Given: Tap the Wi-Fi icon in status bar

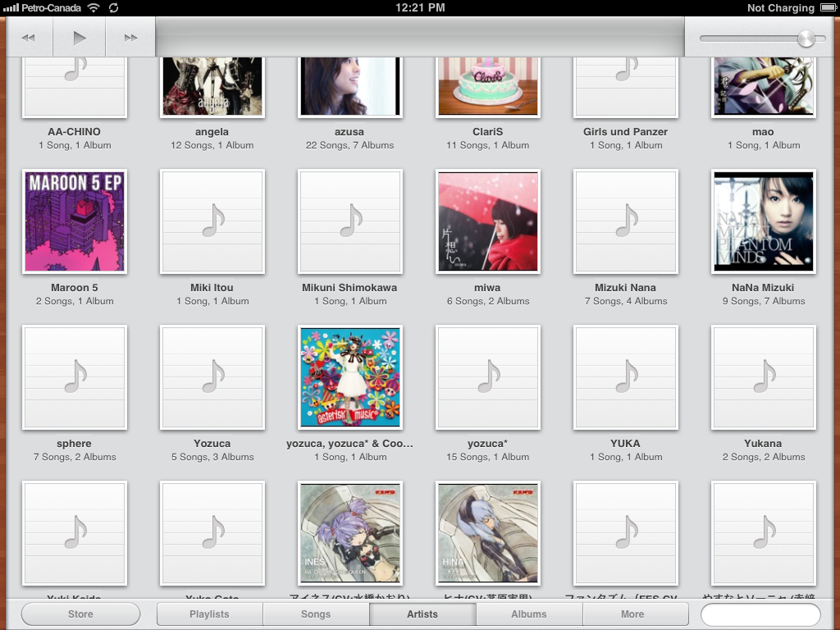Looking at the screenshot, I should click(x=94, y=7).
